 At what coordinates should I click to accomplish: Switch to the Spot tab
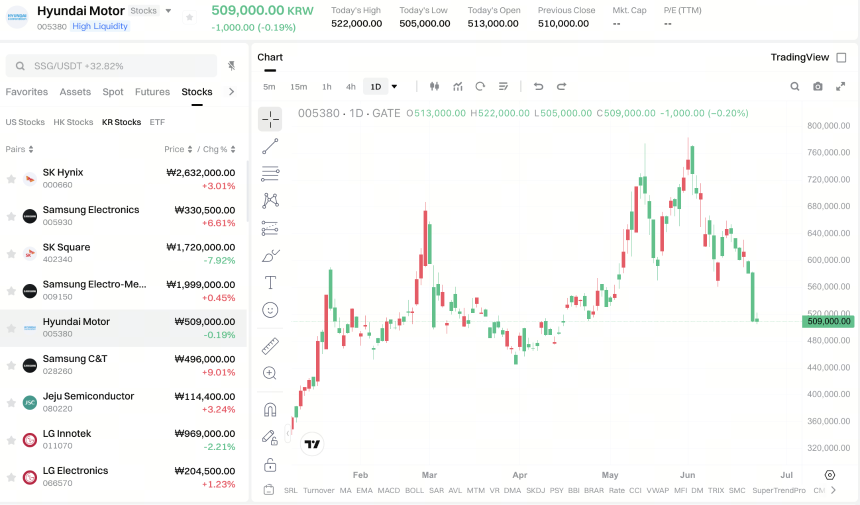pyautogui.click(x=113, y=92)
